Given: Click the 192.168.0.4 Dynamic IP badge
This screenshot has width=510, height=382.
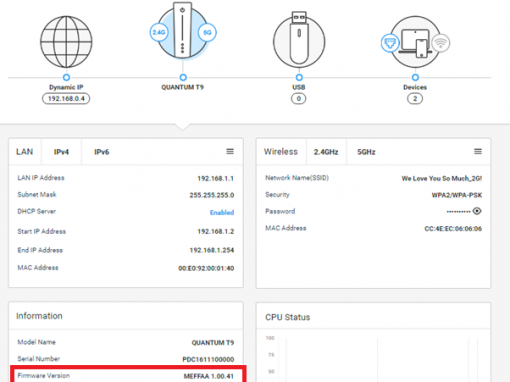Looking at the screenshot, I should (x=66, y=99).
